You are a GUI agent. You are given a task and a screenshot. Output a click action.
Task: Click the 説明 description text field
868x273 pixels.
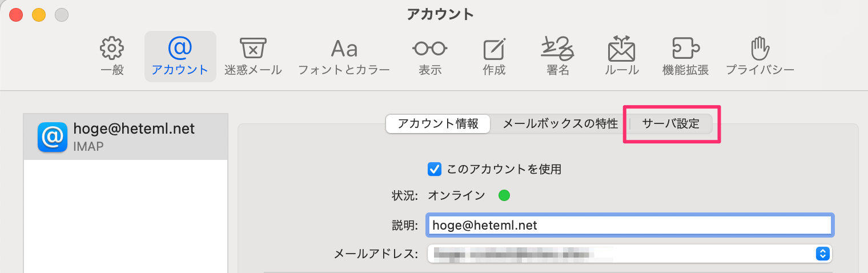click(x=629, y=225)
